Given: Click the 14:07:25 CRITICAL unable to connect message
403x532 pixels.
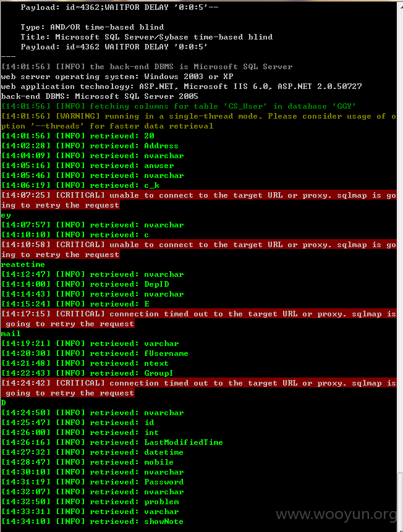Looking at the screenshot, I should pyautogui.click(x=198, y=200).
